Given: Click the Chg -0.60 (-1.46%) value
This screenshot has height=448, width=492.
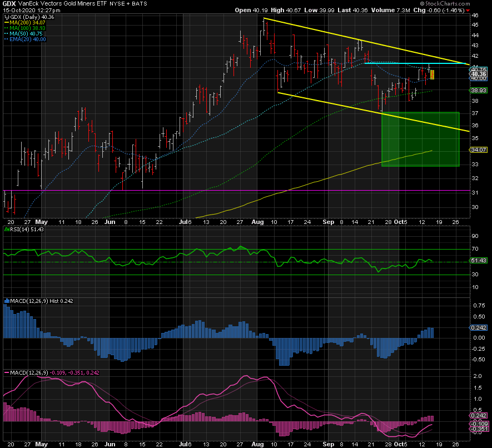Looking at the screenshot, I should [439, 11].
